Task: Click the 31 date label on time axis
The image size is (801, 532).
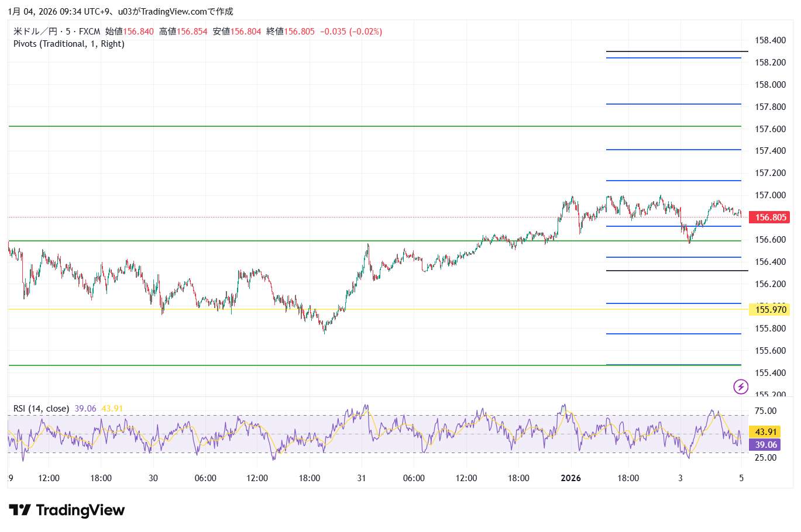Action: click(362, 478)
